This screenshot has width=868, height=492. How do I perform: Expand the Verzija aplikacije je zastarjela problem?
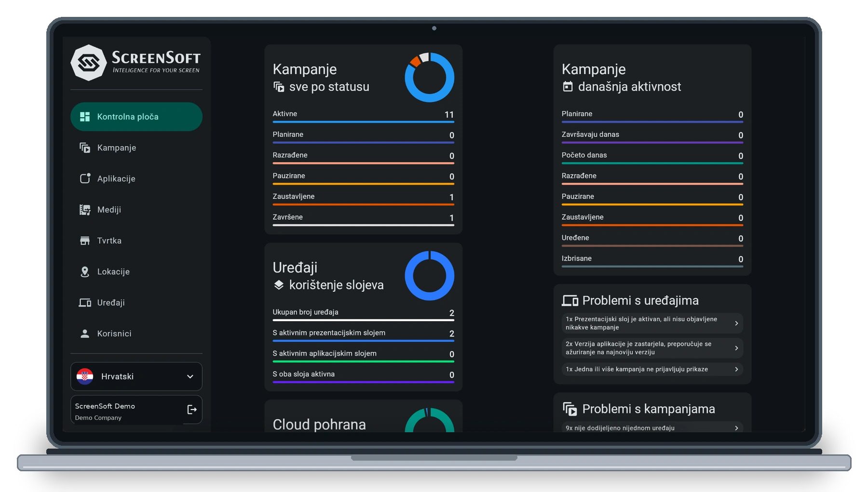[652, 348]
